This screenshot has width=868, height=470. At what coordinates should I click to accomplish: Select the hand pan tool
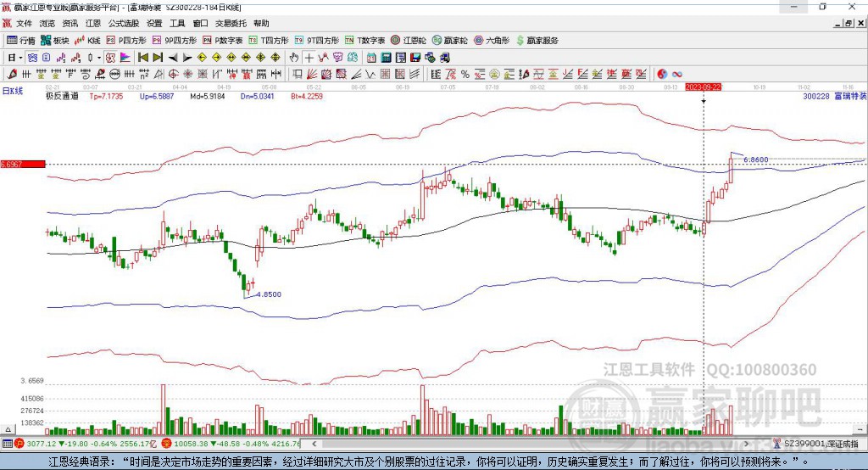294,58
